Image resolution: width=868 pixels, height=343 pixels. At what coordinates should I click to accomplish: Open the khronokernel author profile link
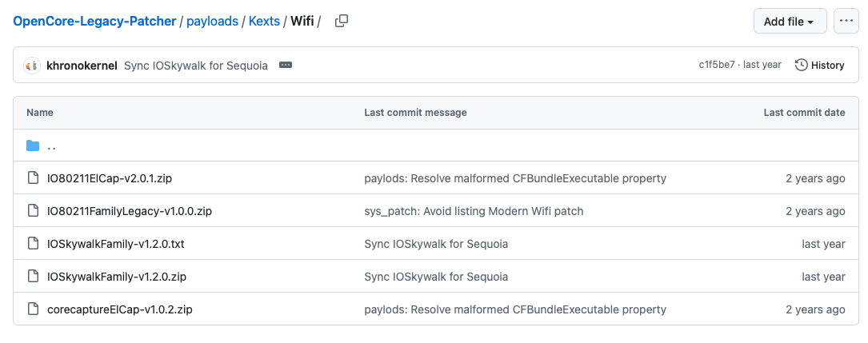[x=82, y=66]
